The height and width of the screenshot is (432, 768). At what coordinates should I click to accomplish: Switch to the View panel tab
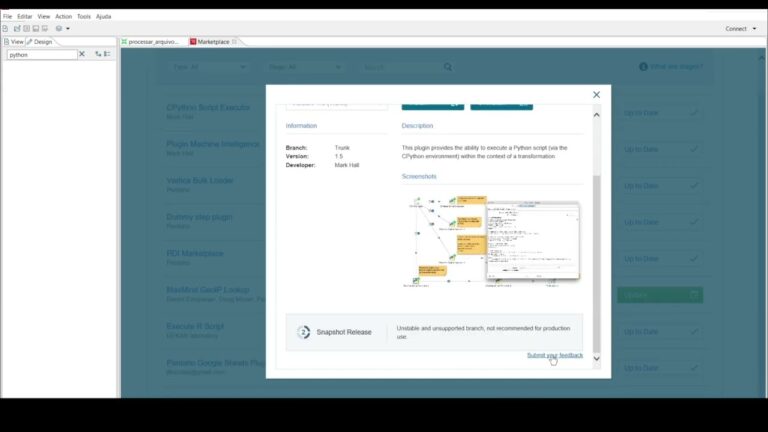point(13,42)
